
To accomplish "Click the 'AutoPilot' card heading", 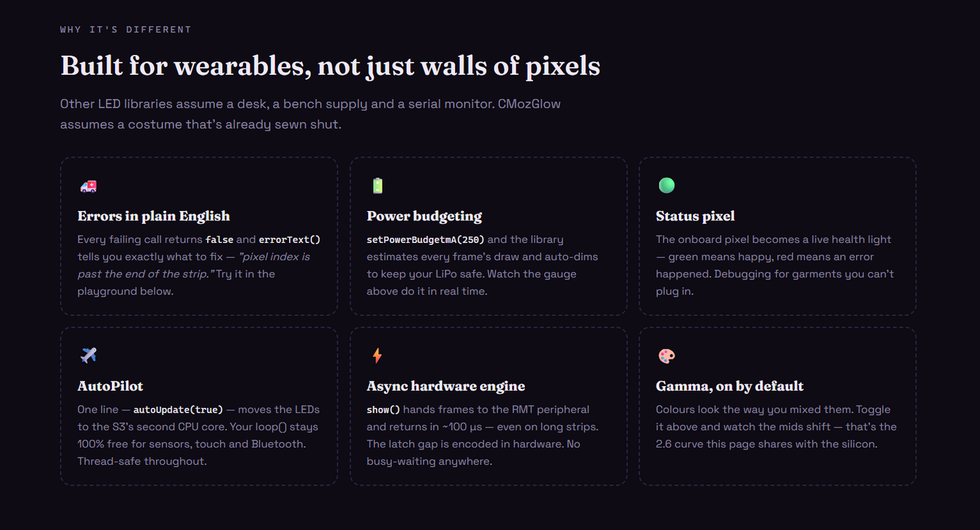I will tap(111, 386).
